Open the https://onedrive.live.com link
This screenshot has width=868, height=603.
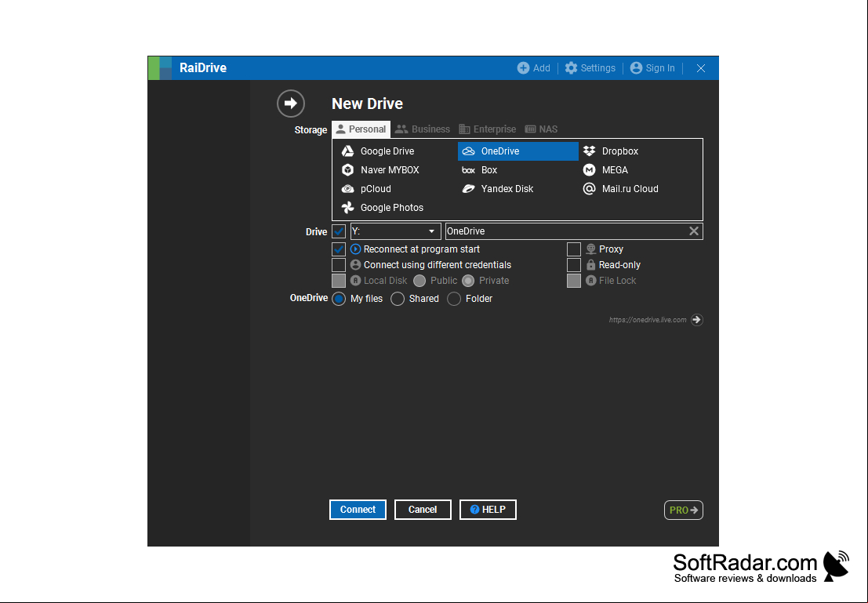(648, 320)
